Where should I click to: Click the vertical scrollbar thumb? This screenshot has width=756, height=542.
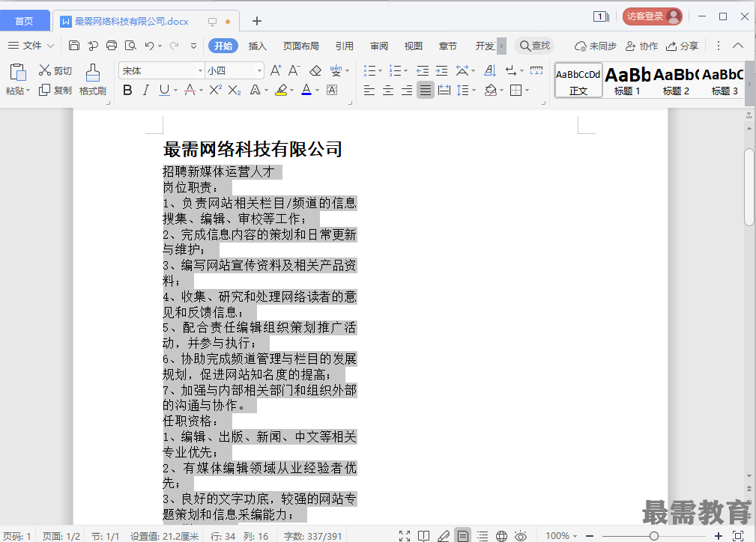pyautogui.click(x=749, y=187)
